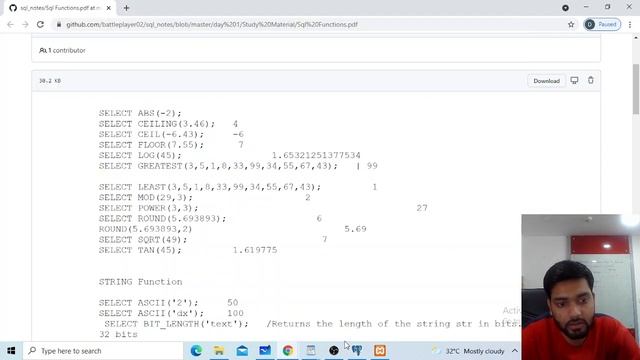Click the 32°C Mostly cloudy weather widget
640x360 pixels.
[x=469, y=351]
